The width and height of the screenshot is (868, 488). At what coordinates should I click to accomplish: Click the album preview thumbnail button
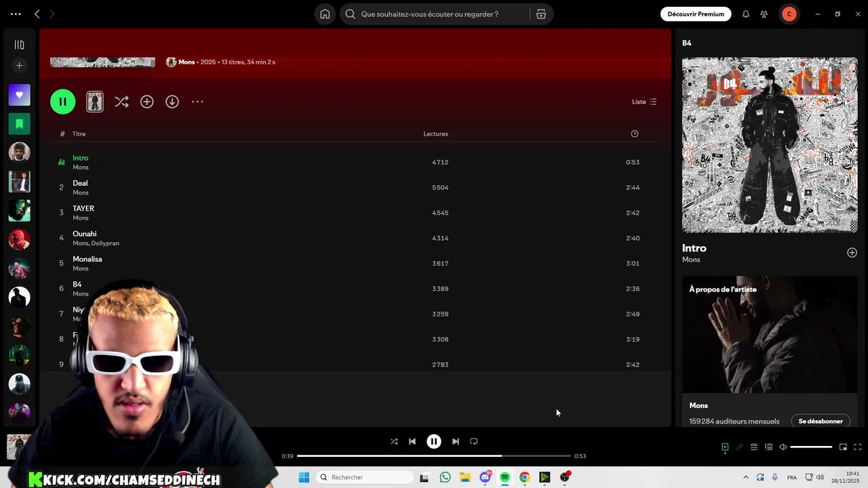coord(95,102)
